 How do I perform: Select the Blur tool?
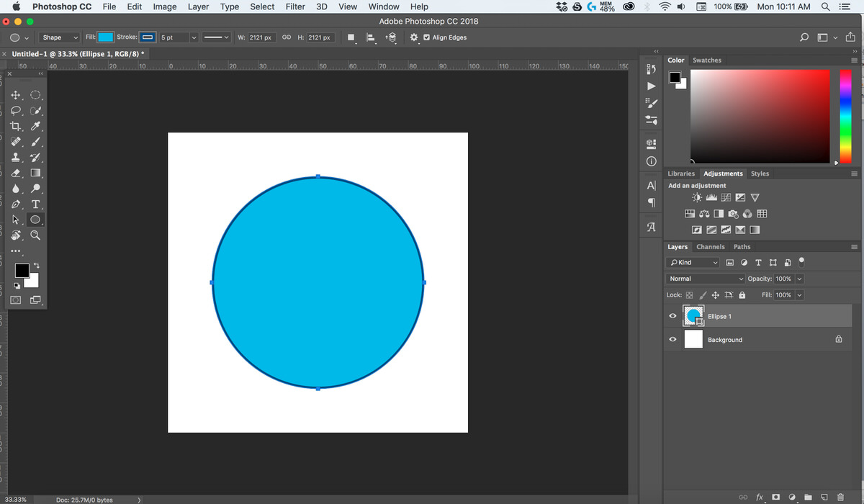coord(16,189)
